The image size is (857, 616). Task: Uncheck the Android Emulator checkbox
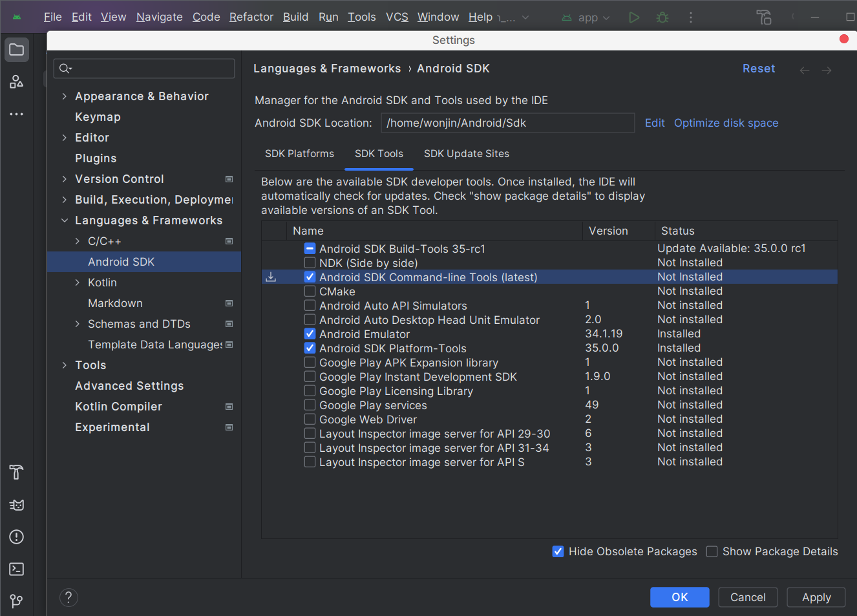[310, 334]
